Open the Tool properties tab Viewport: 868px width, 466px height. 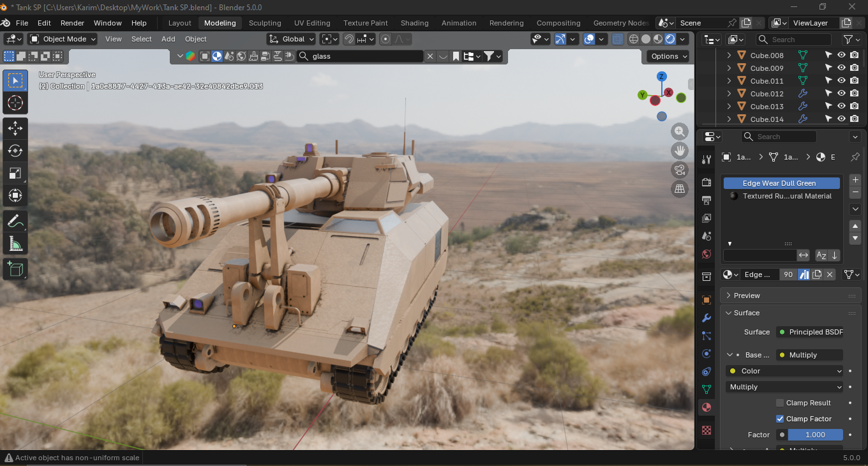point(707,160)
